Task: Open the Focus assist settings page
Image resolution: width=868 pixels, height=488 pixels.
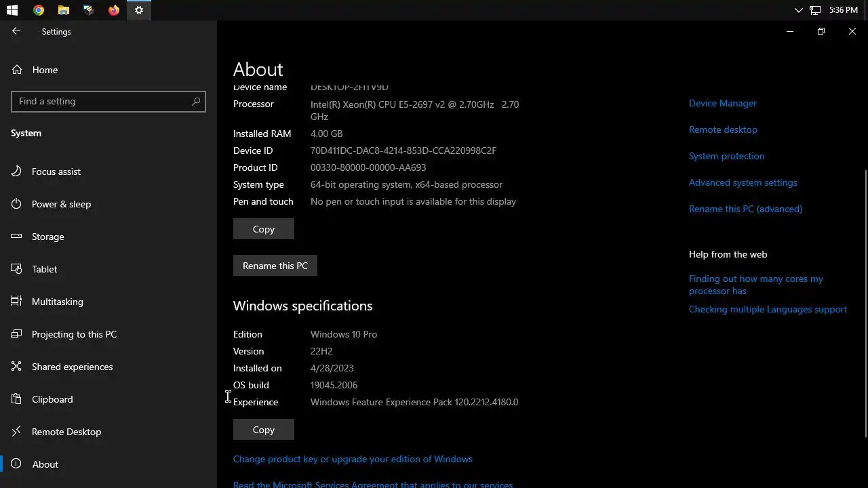Action: tap(108, 171)
